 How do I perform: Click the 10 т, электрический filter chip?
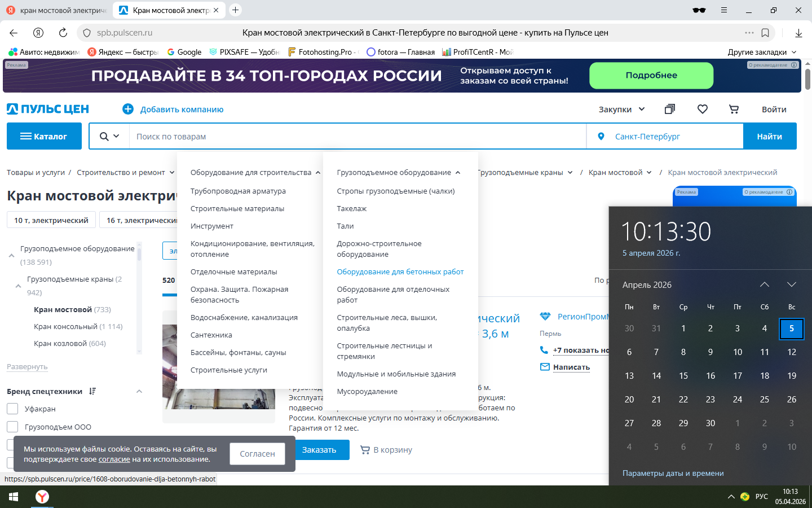click(x=51, y=220)
